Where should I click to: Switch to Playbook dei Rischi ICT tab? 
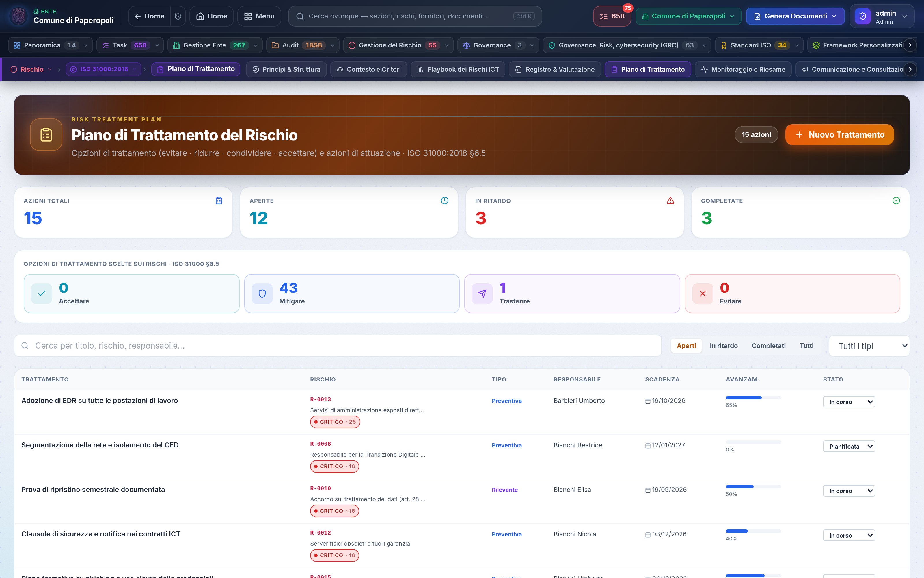458,69
